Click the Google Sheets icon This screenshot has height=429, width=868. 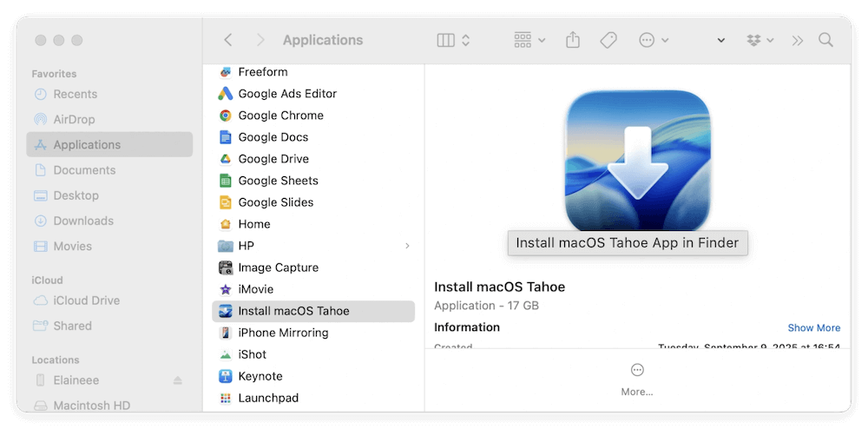(225, 181)
